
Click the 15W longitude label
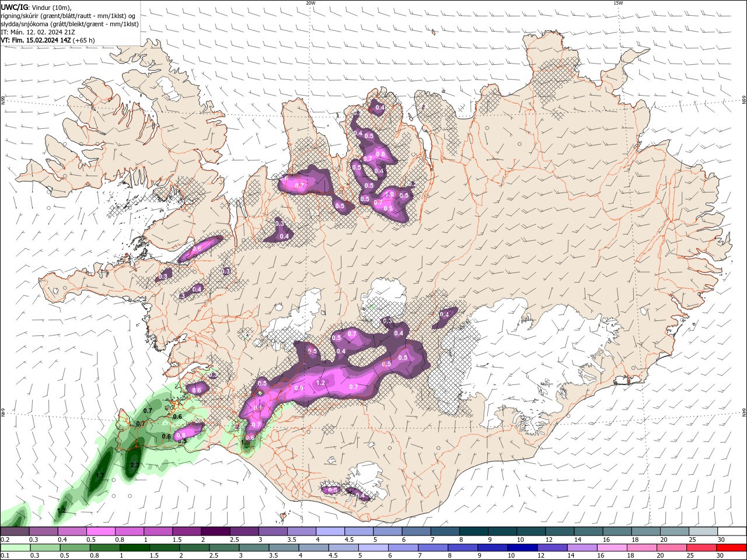(x=618, y=3)
